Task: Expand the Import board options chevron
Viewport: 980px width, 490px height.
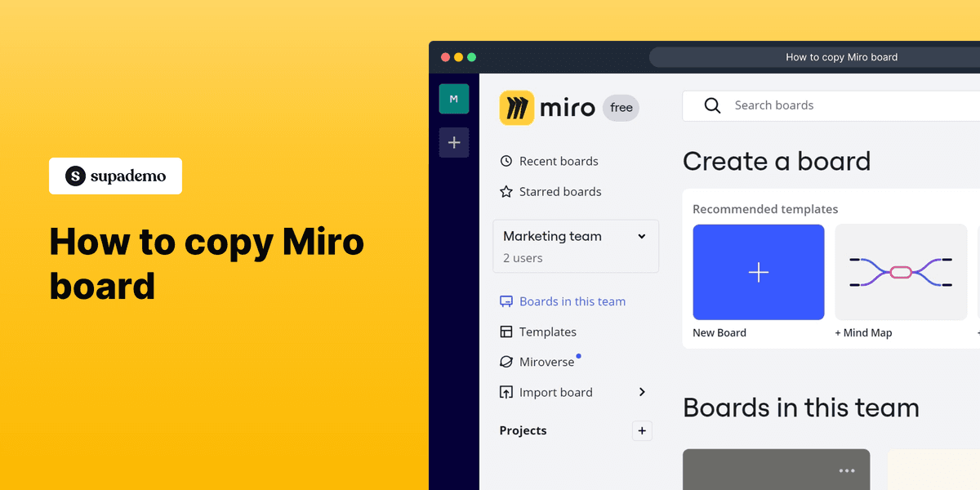Action: [x=642, y=392]
